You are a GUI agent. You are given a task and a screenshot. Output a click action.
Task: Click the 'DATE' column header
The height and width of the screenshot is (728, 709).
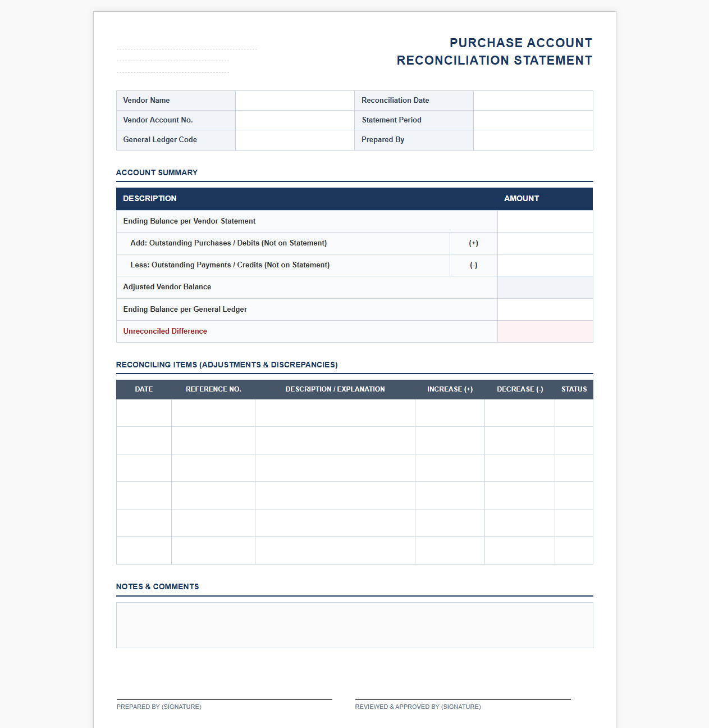(x=144, y=389)
